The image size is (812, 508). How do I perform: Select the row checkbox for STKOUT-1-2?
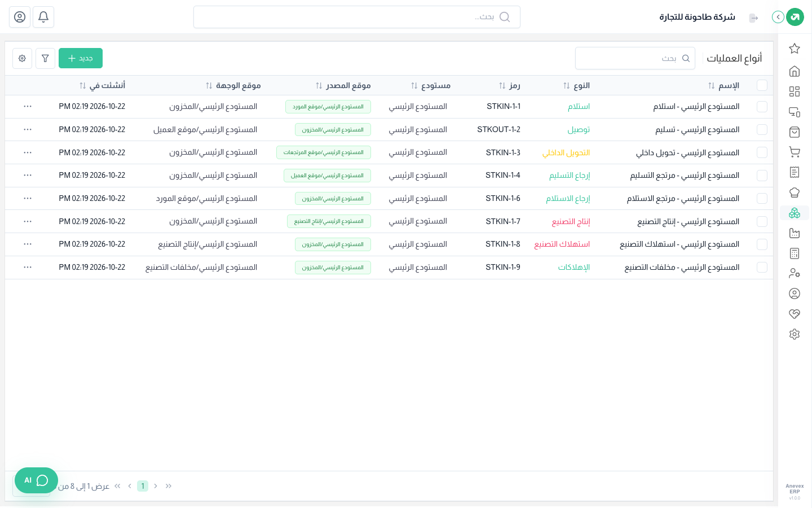762,129
